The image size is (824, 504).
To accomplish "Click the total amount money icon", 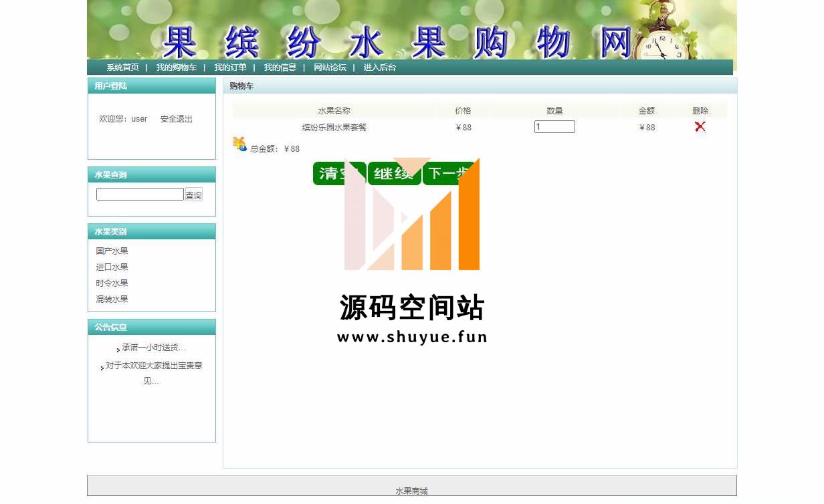I will click(x=239, y=144).
